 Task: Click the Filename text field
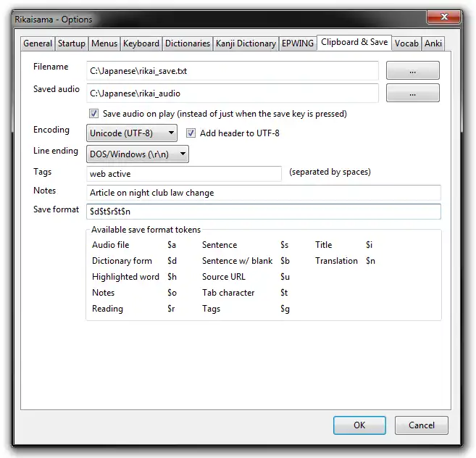click(x=233, y=71)
